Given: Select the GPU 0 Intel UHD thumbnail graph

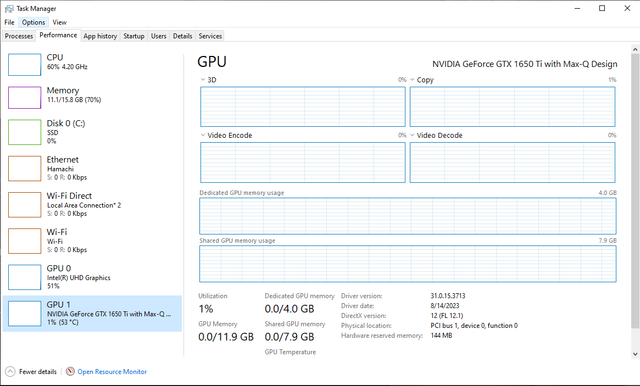Looking at the screenshot, I should [24, 277].
